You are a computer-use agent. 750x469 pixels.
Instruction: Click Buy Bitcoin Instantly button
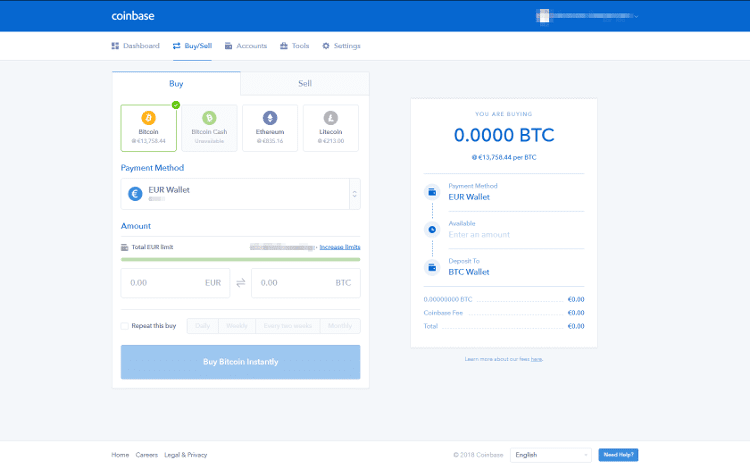coord(241,362)
